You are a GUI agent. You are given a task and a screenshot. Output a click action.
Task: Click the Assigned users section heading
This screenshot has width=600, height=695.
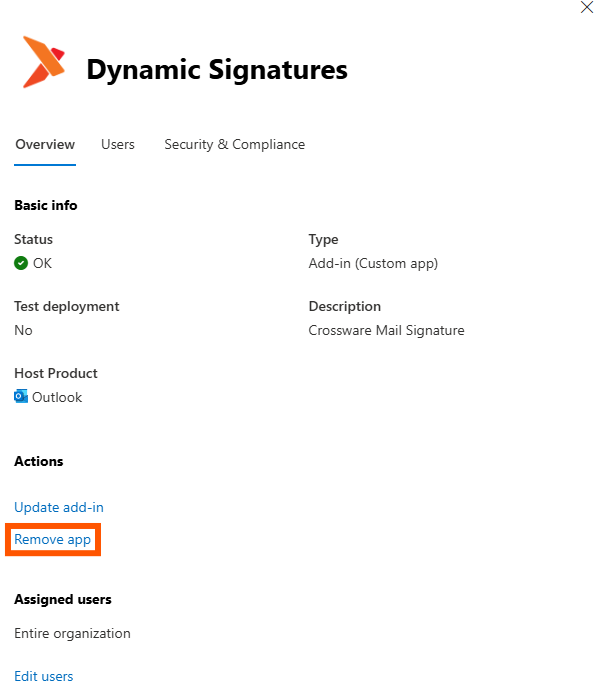pyautogui.click(x=63, y=600)
